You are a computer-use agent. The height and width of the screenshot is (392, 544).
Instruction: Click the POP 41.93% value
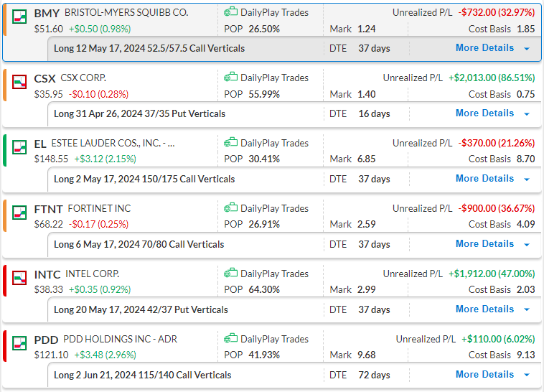point(264,355)
